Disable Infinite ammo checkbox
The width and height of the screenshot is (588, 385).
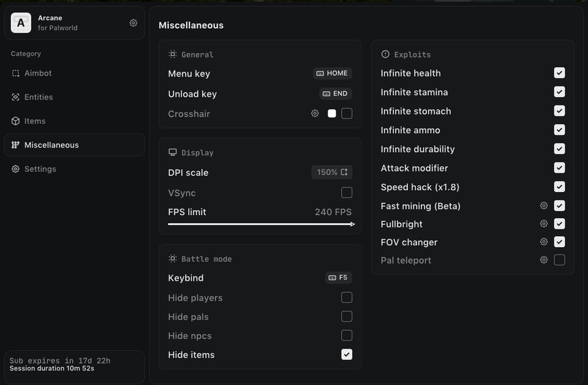(x=559, y=130)
